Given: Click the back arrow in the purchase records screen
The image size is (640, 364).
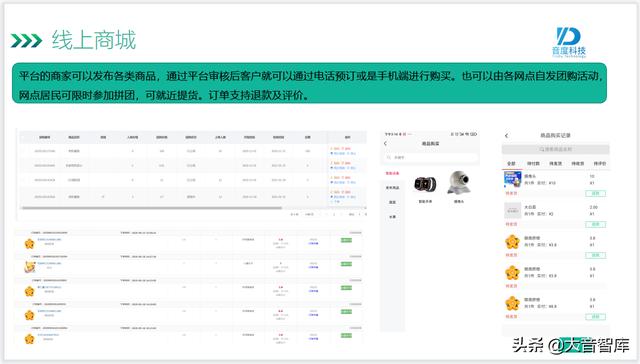Looking at the screenshot, I should coord(507,135).
